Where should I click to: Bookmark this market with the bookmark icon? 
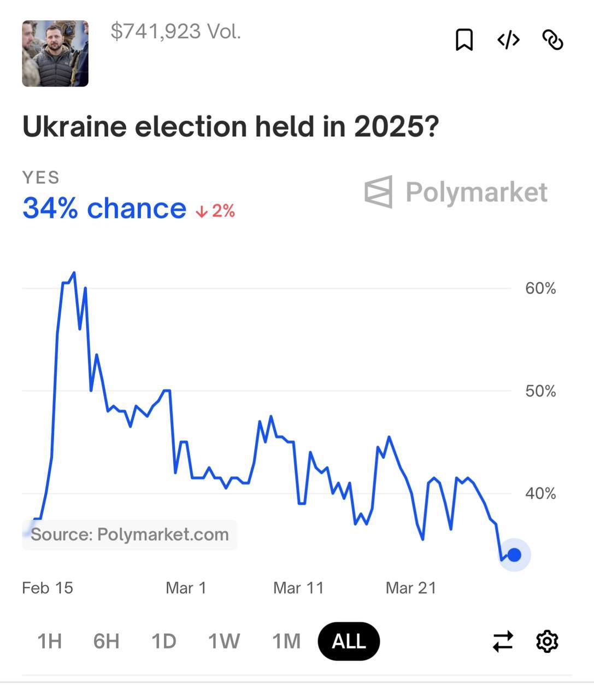(x=464, y=40)
